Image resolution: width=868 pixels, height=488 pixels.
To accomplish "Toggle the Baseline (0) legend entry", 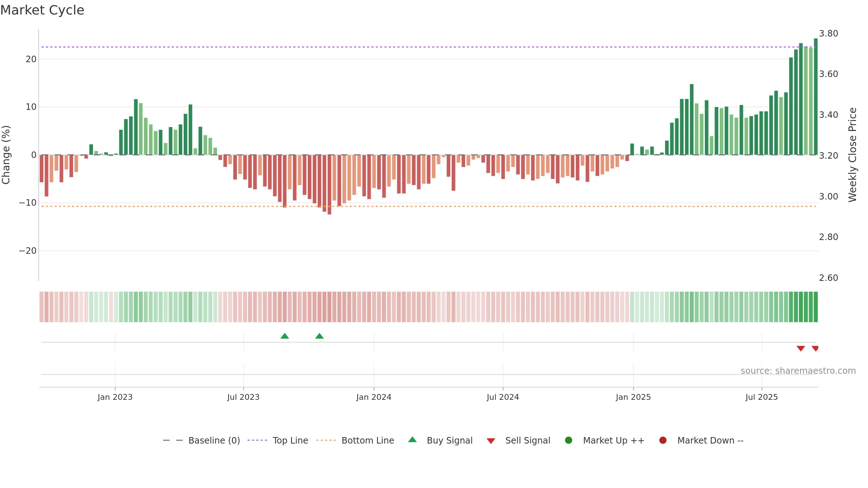I will 201,440.
